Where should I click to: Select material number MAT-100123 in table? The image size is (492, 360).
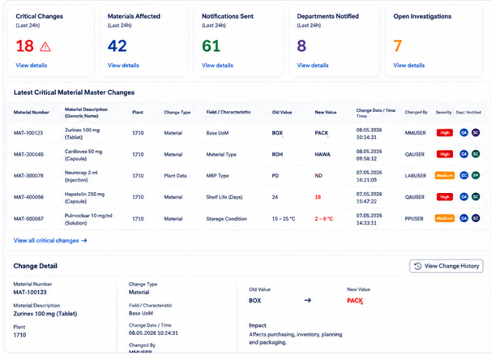click(28, 133)
